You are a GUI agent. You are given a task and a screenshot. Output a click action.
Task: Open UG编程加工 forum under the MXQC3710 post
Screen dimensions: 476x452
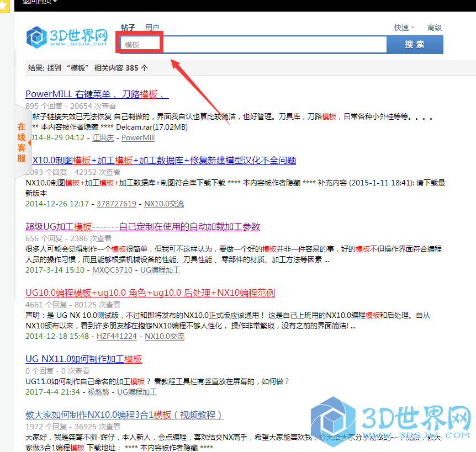[x=160, y=270]
